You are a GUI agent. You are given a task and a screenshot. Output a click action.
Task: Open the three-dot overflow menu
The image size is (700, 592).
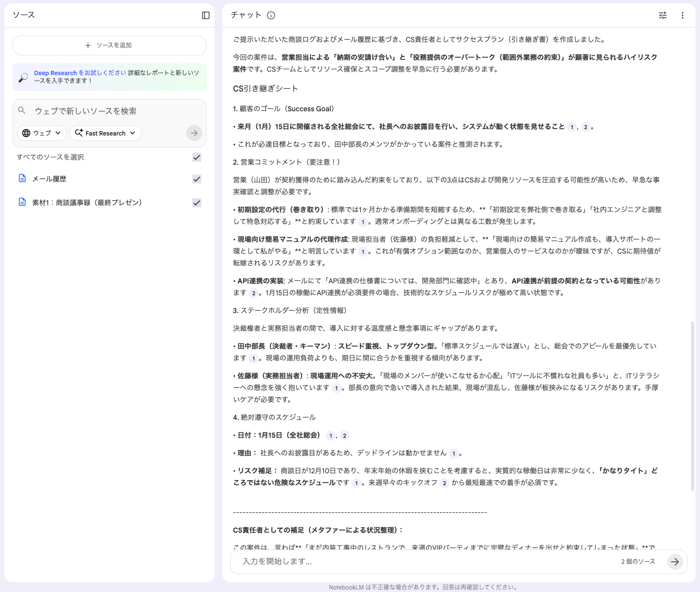tap(683, 15)
